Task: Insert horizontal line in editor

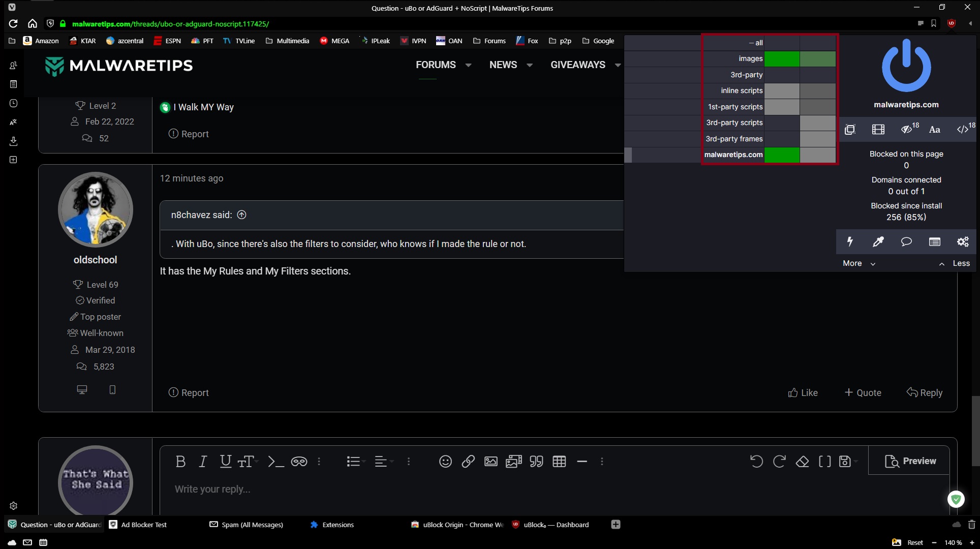Action: [582, 462]
